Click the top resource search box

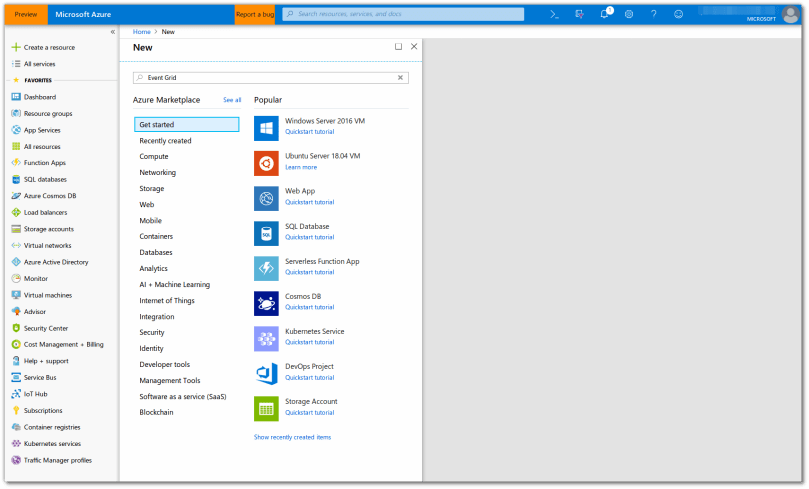coord(403,14)
